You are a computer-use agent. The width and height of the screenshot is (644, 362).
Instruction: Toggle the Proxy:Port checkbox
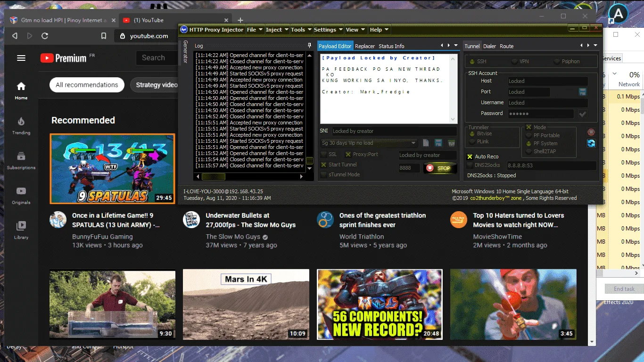[348, 154]
